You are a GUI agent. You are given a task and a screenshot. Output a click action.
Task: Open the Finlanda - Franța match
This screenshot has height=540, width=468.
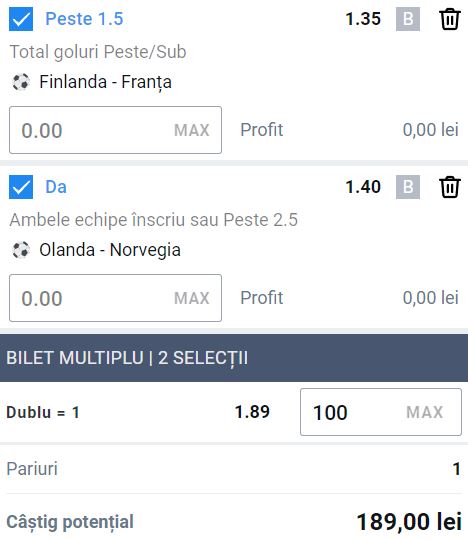[x=105, y=82]
